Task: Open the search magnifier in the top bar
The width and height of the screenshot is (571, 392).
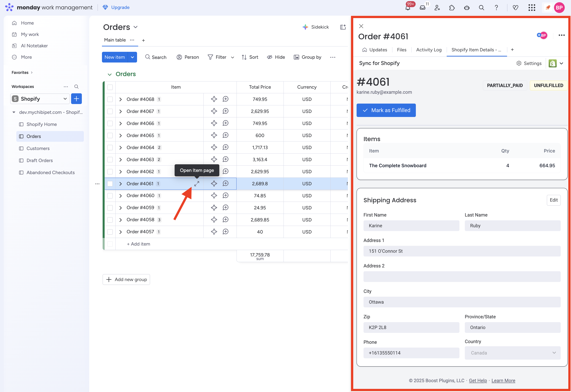Action: coord(482,8)
